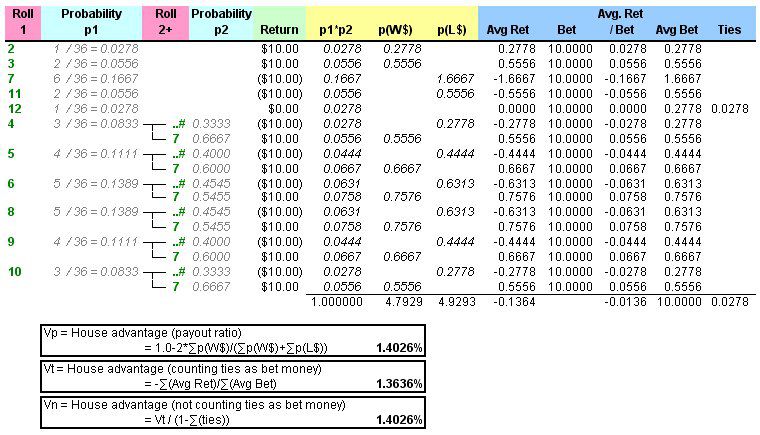
Task: Click roll value '2' in Roll 1 column
Action: pos(11,48)
